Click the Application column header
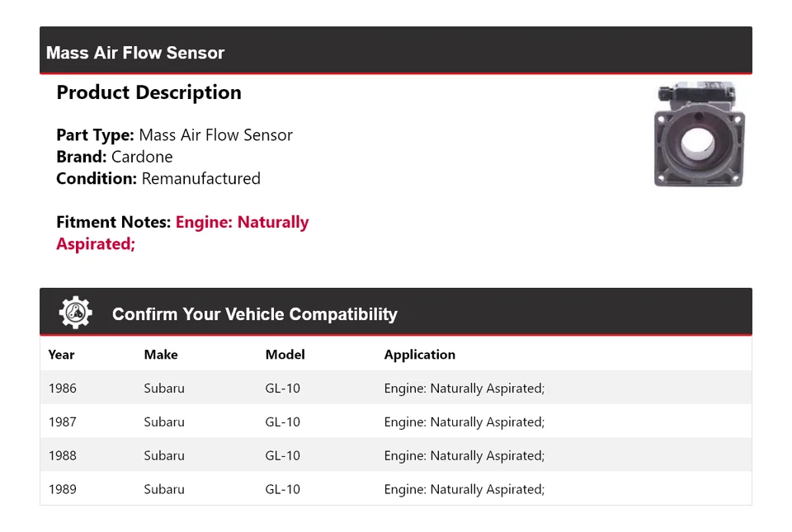 (x=419, y=355)
